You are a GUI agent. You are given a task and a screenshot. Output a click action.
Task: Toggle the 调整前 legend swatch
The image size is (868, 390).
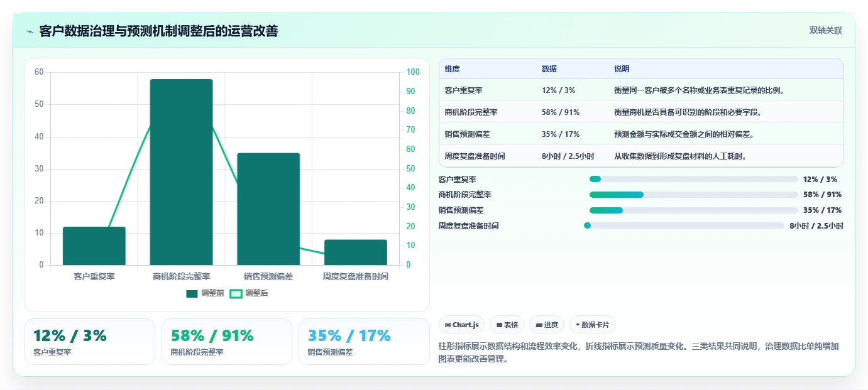[x=192, y=293]
